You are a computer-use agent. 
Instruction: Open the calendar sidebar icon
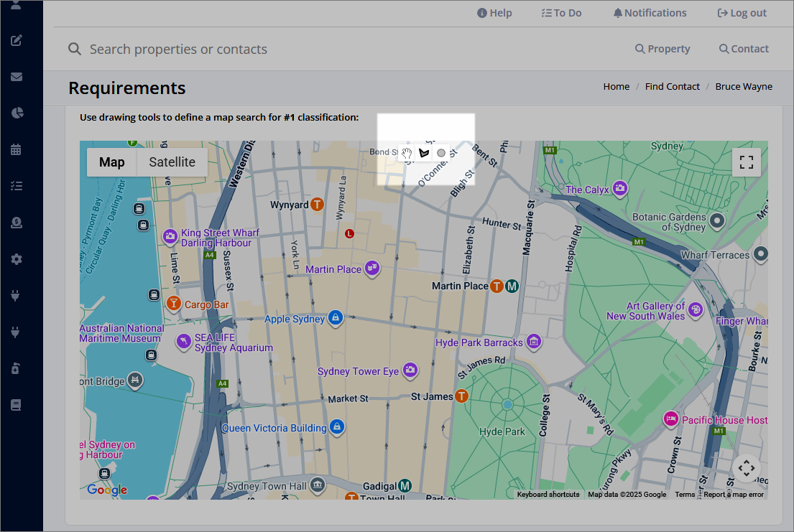pyautogui.click(x=17, y=150)
